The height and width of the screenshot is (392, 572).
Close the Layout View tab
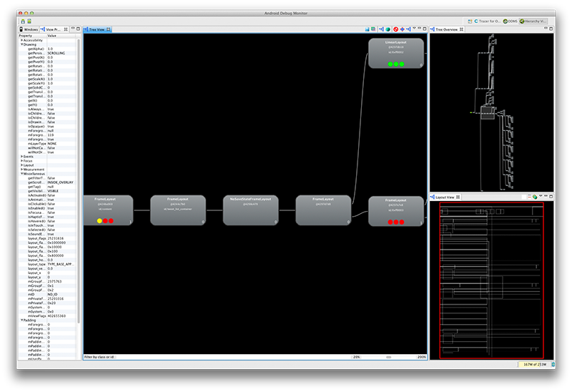(458, 197)
